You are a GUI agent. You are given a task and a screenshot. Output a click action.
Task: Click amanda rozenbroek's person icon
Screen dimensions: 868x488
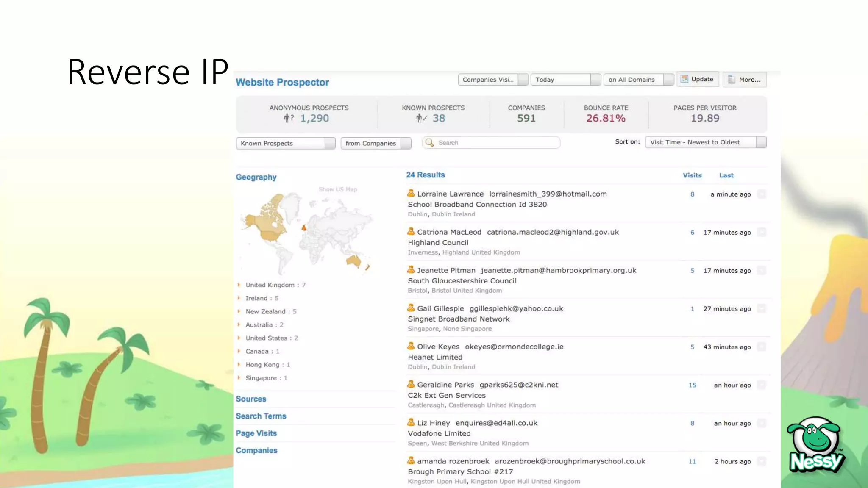[411, 460]
